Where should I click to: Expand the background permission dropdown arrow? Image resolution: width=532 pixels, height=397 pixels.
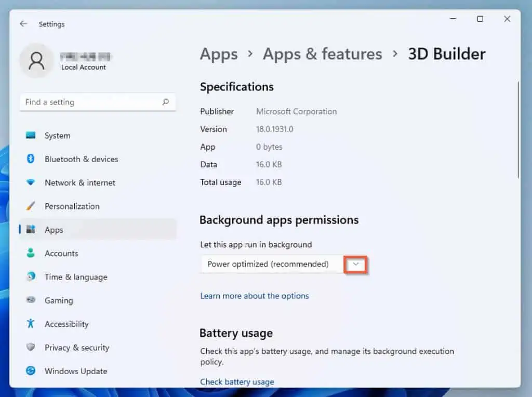356,264
